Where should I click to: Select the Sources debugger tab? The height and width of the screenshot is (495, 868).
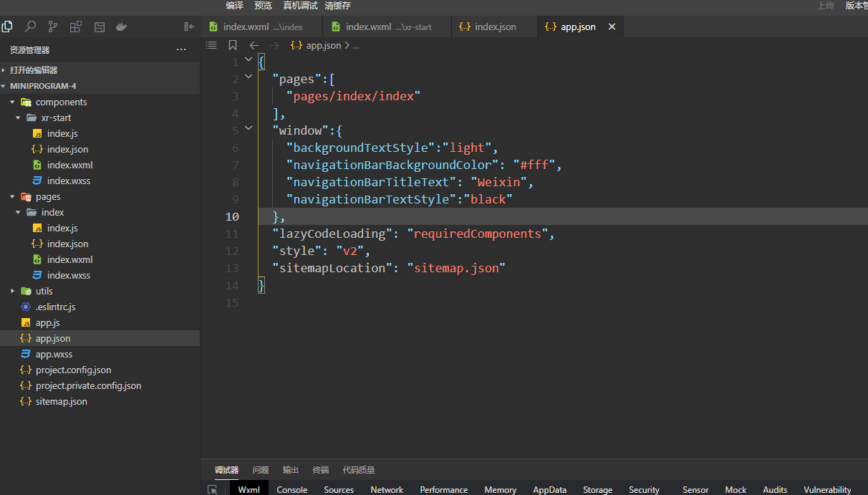[339, 490]
